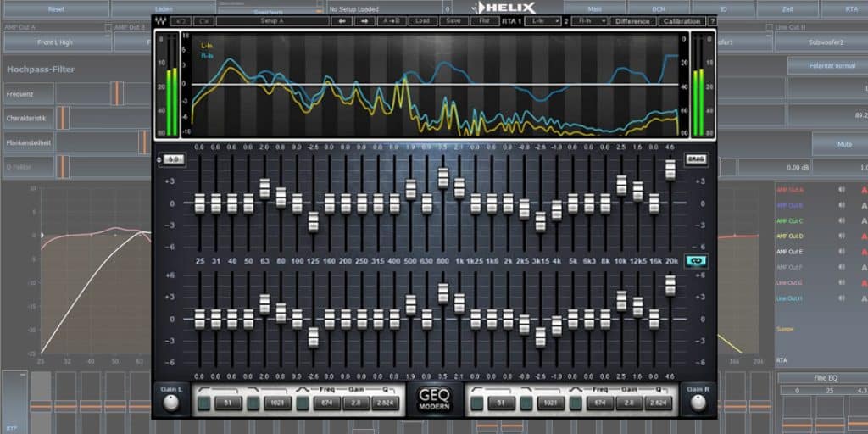Click the upper 800 Hz band slider
This screenshot has height=434, width=868.
point(442,178)
